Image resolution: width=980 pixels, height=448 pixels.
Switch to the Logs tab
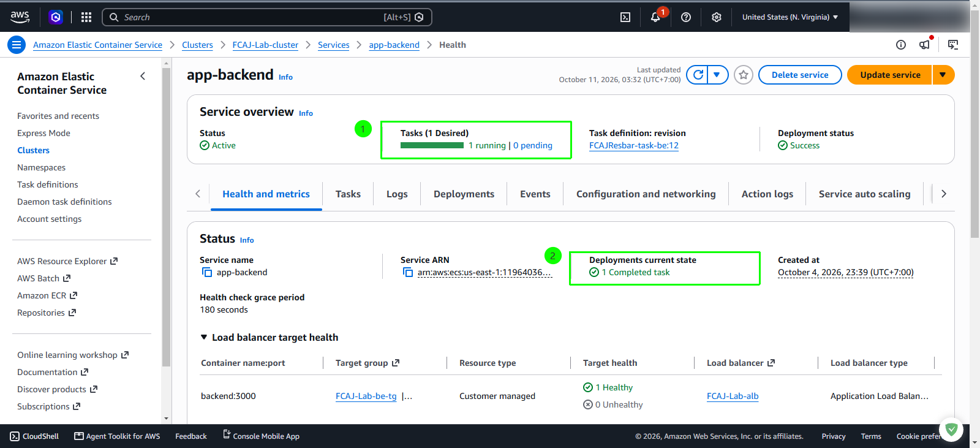click(397, 194)
